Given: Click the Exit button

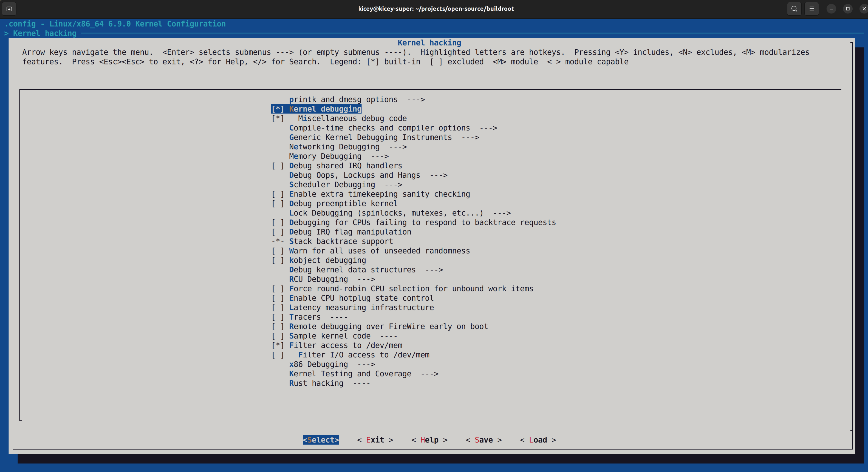Looking at the screenshot, I should click(375, 440).
